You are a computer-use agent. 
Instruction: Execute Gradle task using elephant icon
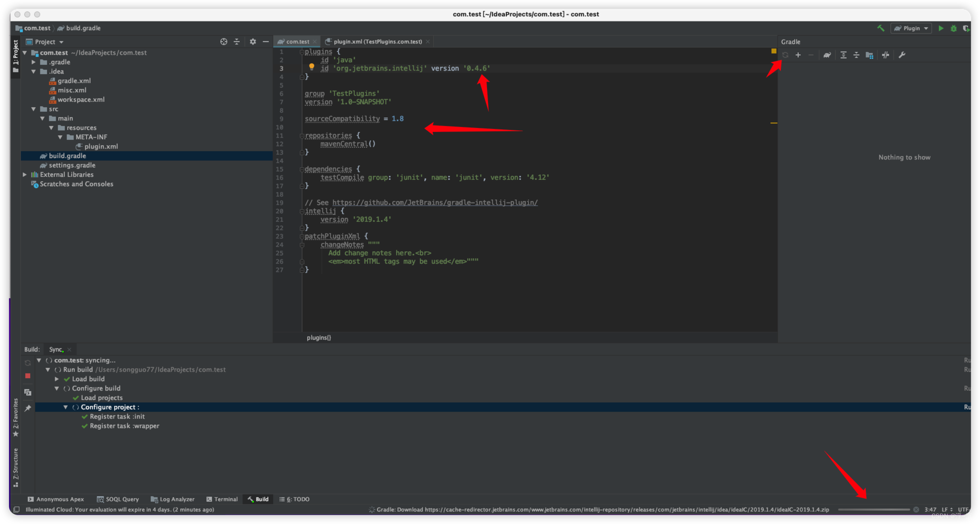[x=827, y=55]
